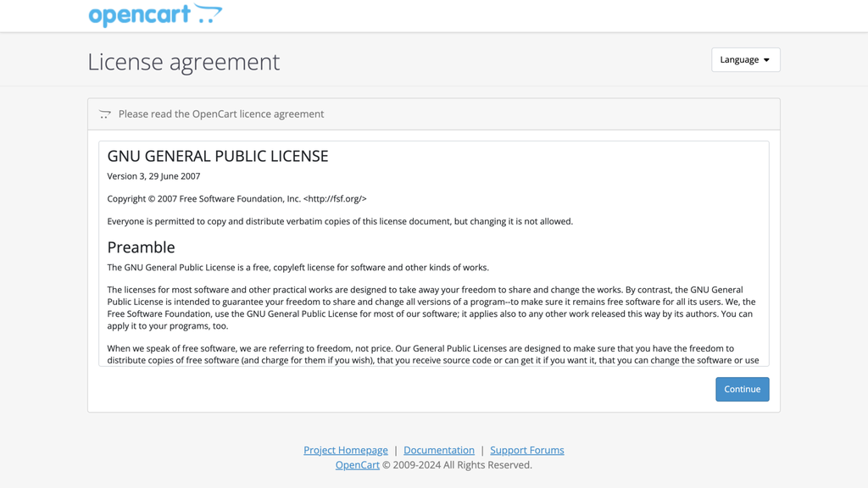The height and width of the screenshot is (488, 868).
Task: Click the verbatim copies permission paragraph
Action: 339,221
